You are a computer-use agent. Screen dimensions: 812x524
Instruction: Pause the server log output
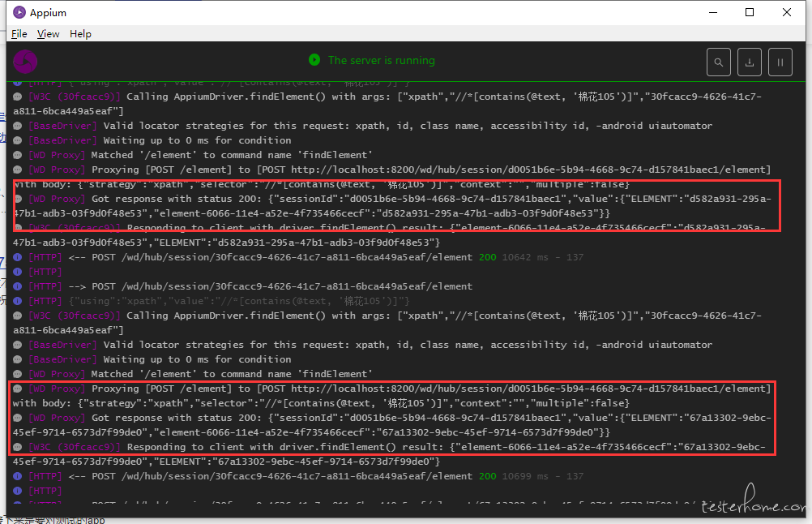[x=780, y=62]
